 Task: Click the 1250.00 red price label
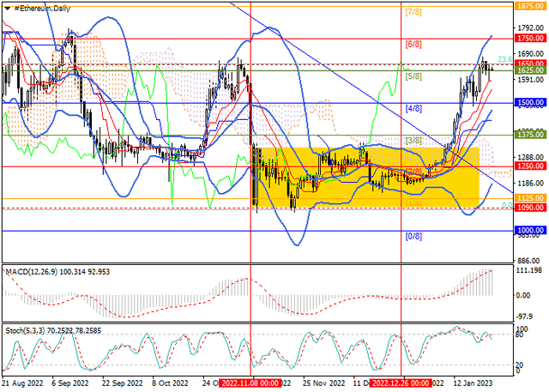[x=531, y=166]
